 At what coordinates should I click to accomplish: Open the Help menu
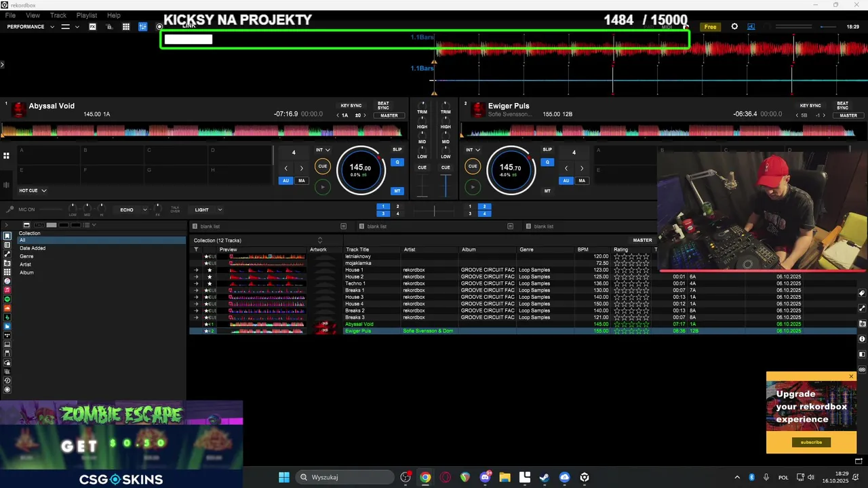(x=114, y=15)
